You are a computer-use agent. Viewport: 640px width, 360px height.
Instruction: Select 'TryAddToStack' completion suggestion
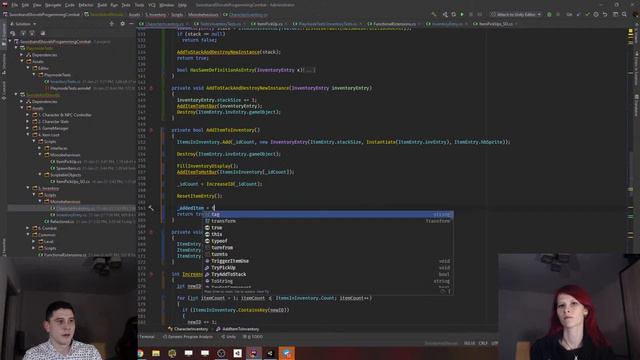pyautogui.click(x=329, y=274)
